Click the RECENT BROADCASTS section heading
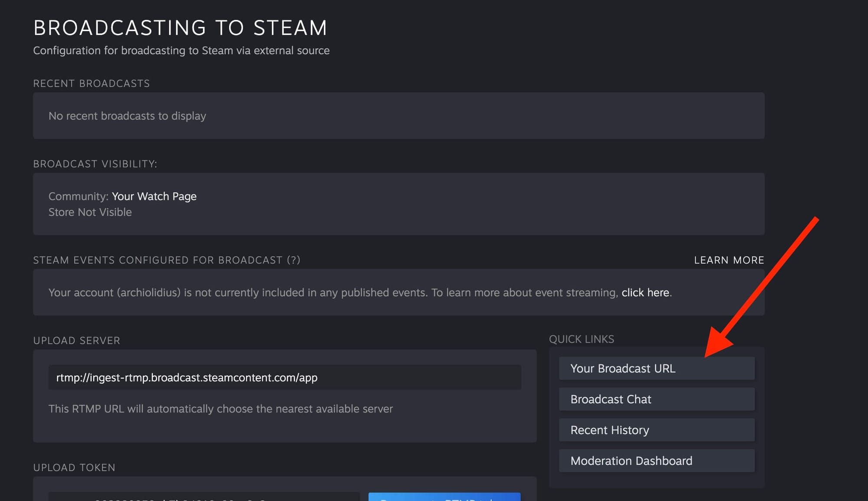This screenshot has width=868, height=501. [x=91, y=83]
